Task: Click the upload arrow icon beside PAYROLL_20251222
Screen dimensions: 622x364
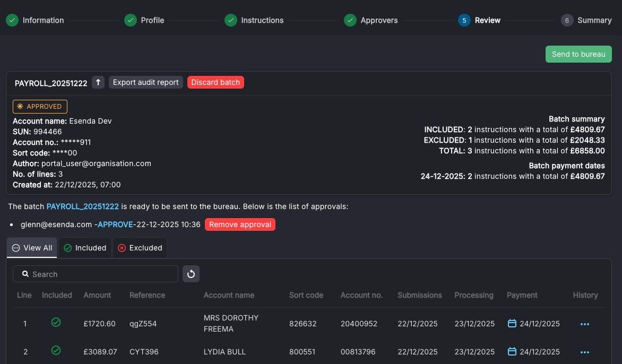Action: coord(98,82)
